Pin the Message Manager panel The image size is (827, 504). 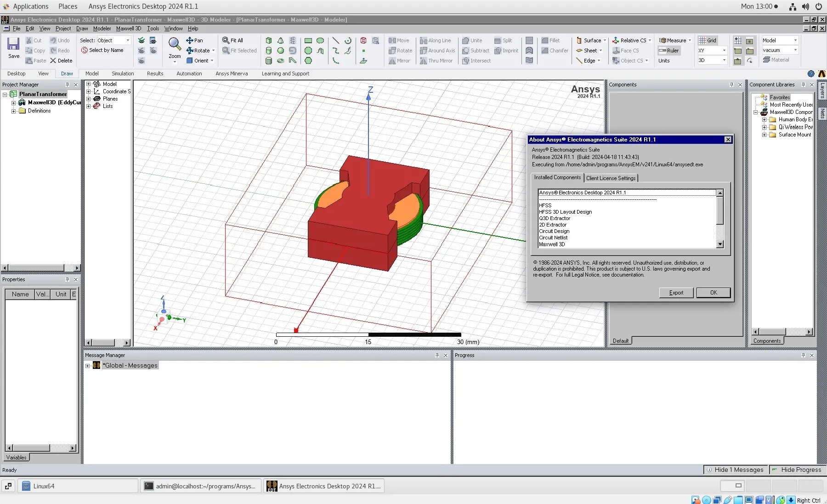pos(437,355)
